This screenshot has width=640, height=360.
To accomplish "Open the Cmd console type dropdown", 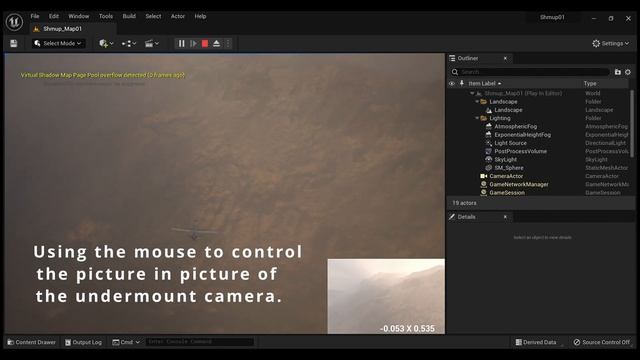I will pos(126,342).
